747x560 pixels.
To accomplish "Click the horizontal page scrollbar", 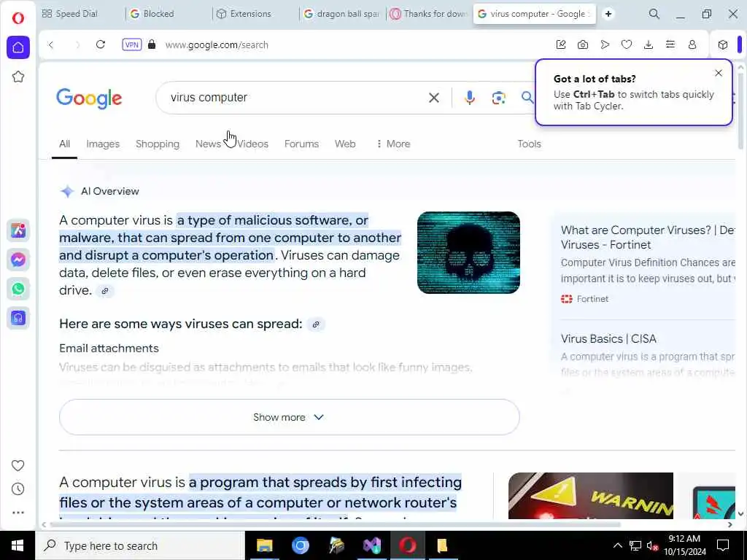I will [335, 525].
